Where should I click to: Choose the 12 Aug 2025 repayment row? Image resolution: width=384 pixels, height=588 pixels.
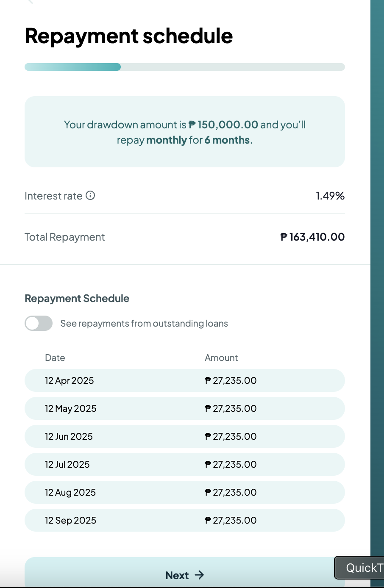184,492
